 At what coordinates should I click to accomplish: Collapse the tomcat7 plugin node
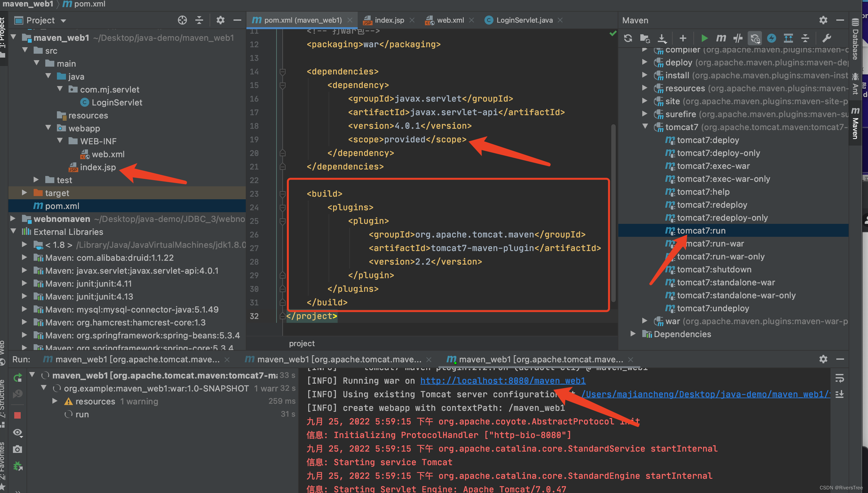[x=645, y=126]
